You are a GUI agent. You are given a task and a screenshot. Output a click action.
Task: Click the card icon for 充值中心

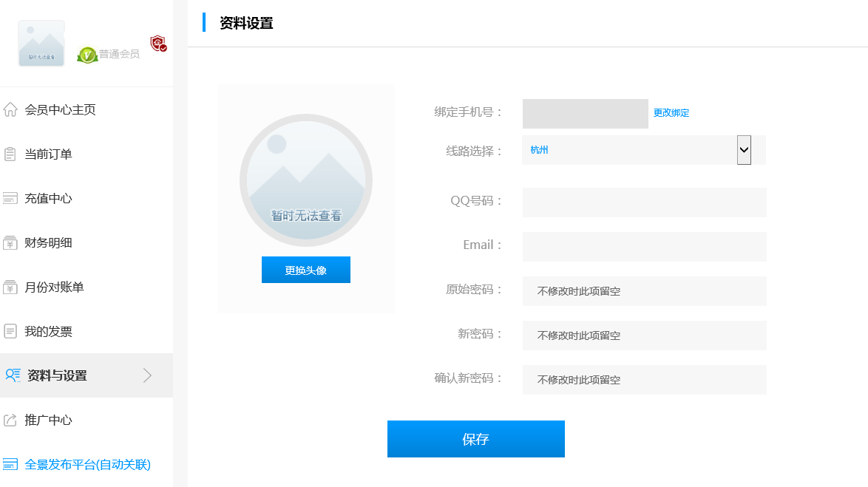pyautogui.click(x=10, y=199)
